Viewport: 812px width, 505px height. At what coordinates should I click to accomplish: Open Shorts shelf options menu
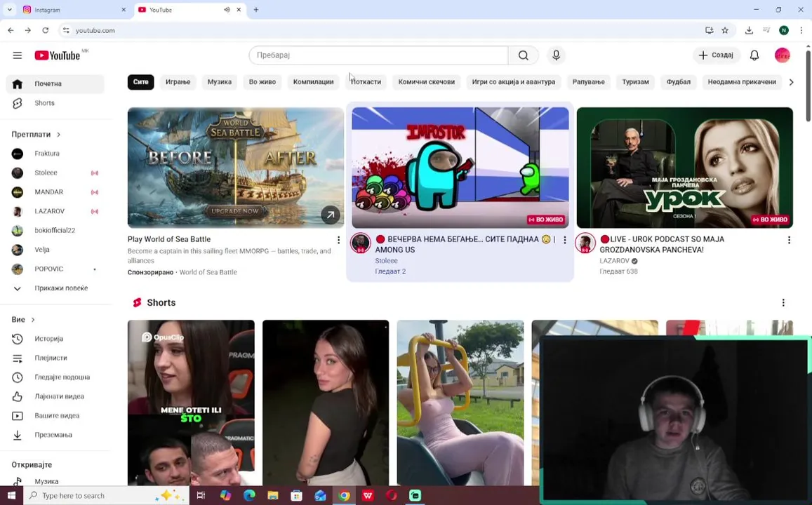click(783, 303)
